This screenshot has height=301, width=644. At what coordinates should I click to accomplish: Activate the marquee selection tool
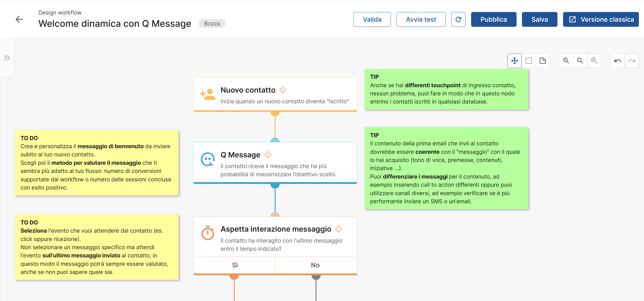(529, 61)
